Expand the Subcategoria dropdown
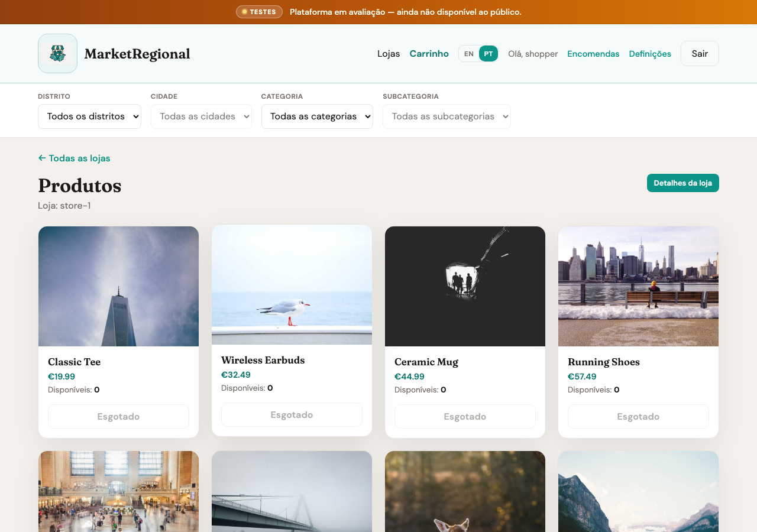The width and height of the screenshot is (757, 532). click(447, 116)
